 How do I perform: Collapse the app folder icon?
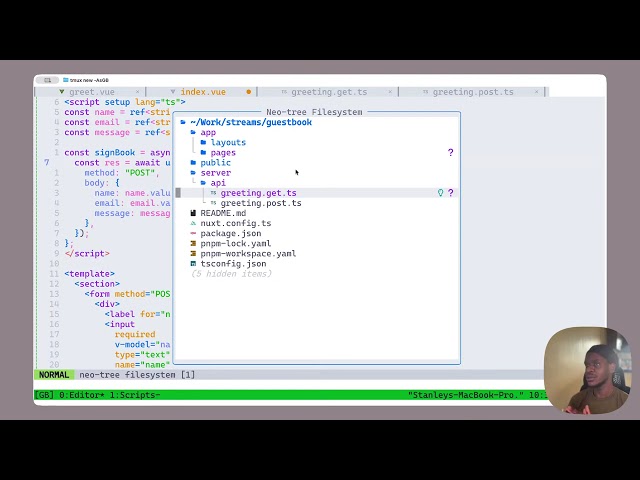[193, 132]
